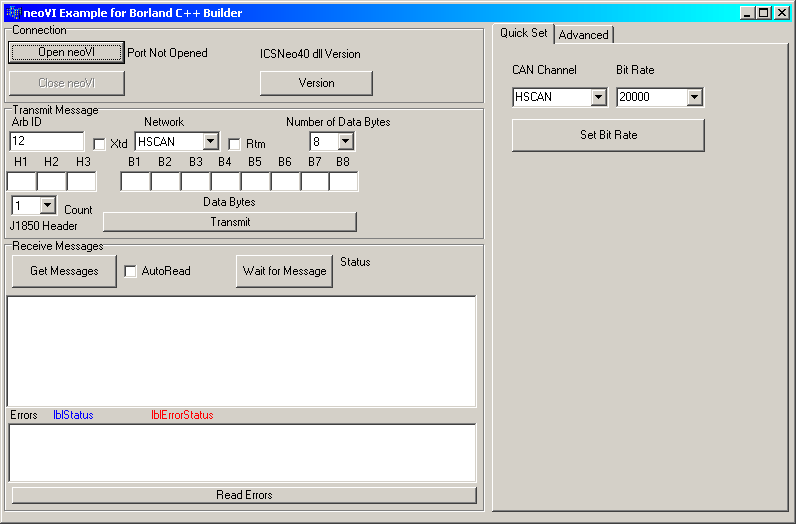The height and width of the screenshot is (524, 796).
Task: Click the B6 data byte field
Action: tap(285, 181)
